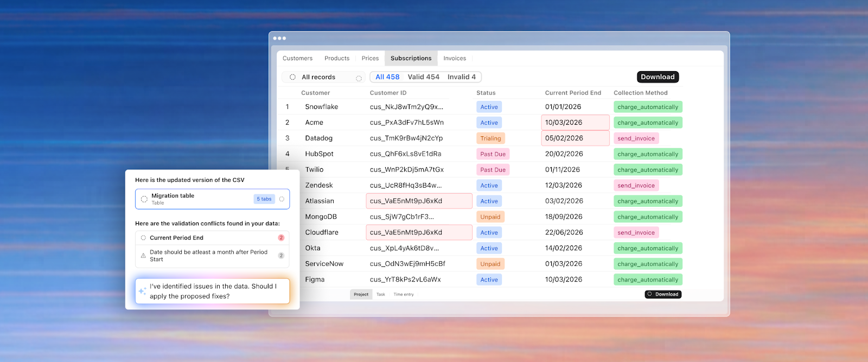The height and width of the screenshot is (362, 868).
Task: Select the Cloudflare customer cell
Action: (x=322, y=233)
